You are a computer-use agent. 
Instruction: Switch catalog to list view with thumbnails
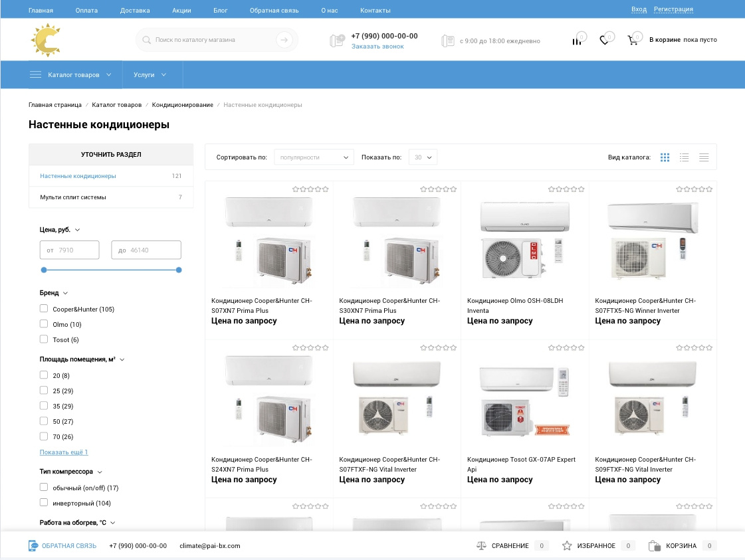tap(684, 157)
